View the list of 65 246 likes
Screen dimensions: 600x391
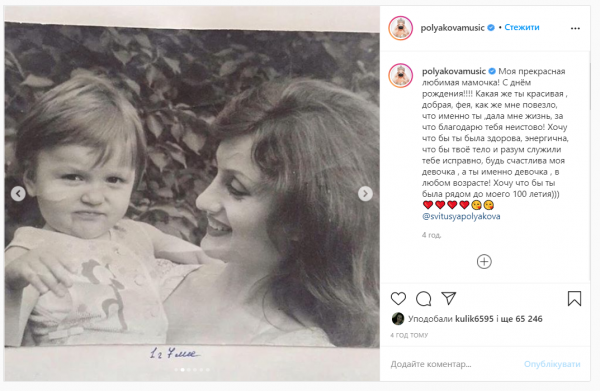524,319
